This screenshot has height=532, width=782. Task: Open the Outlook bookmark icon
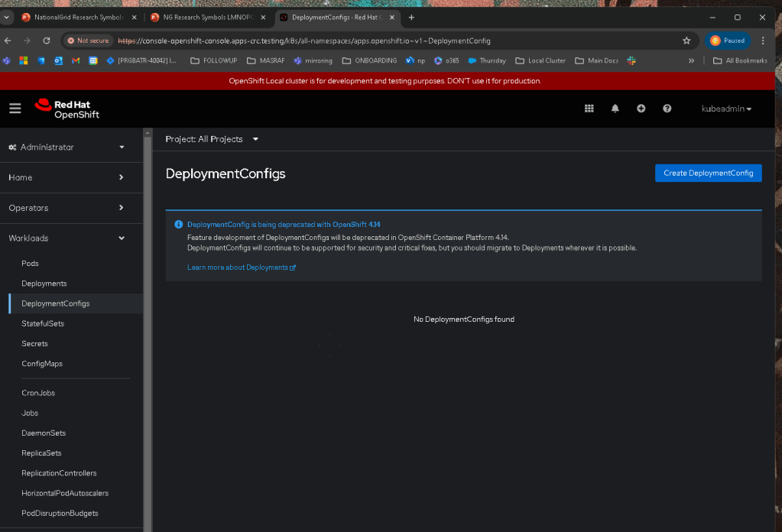click(x=58, y=60)
